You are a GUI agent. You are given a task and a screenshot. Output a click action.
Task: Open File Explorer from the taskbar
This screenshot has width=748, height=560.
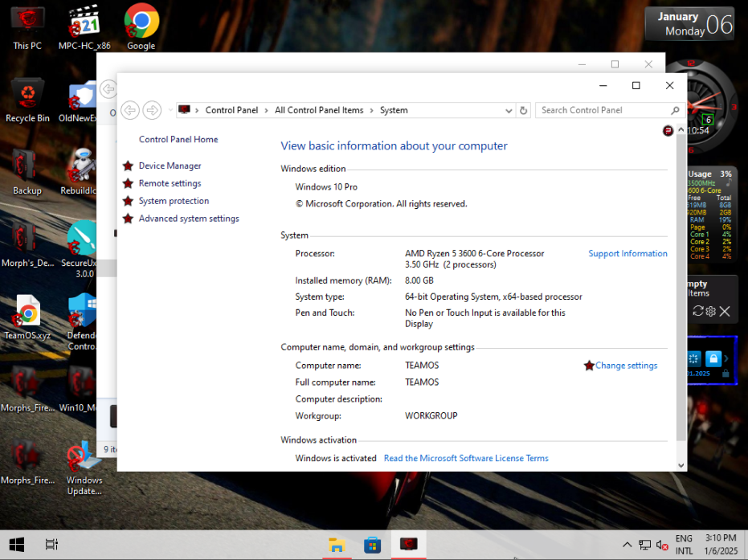coord(337,545)
